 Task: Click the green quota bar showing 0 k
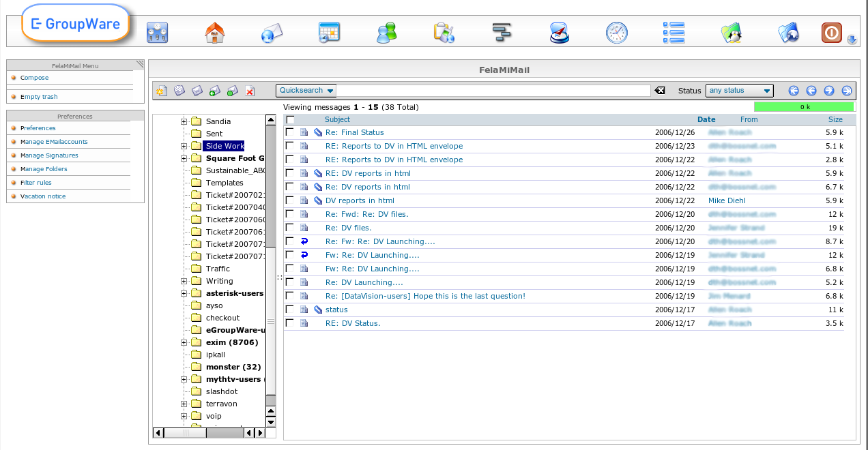804,107
